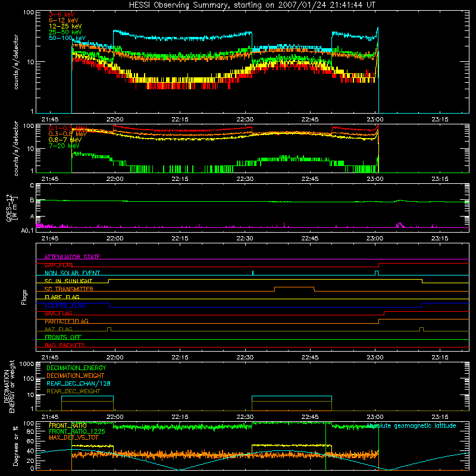Click the REAR_DEC_CHAN/128 legend label

pos(79,383)
